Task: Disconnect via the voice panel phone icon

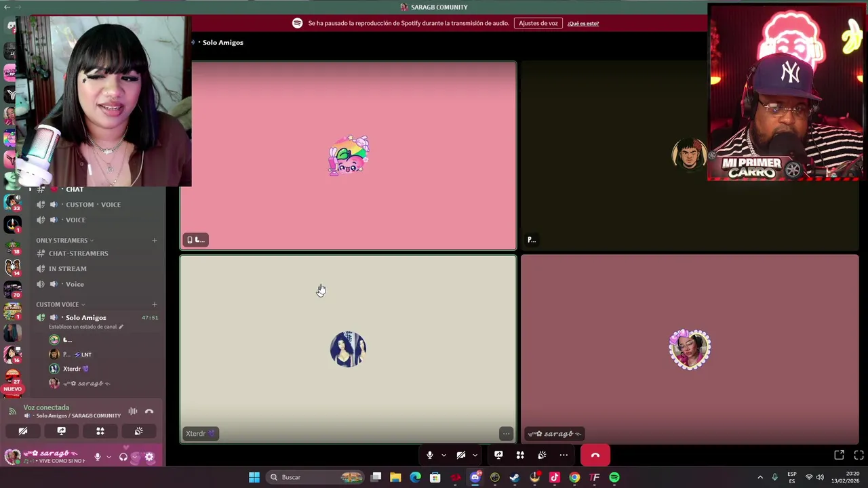Action: [149, 411]
